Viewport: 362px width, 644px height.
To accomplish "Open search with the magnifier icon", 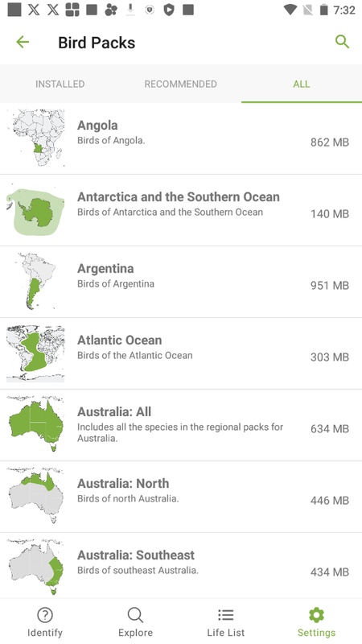I will pos(342,42).
